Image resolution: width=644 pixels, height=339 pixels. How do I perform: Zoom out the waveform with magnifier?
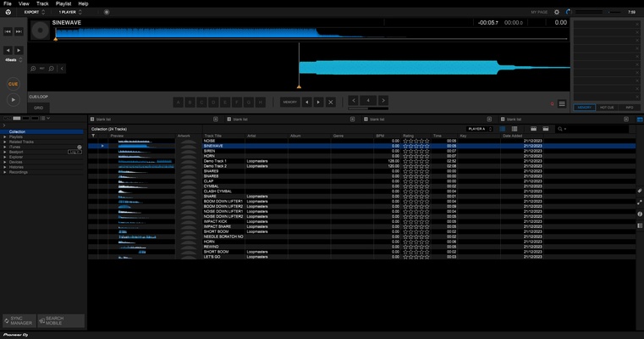coord(52,69)
